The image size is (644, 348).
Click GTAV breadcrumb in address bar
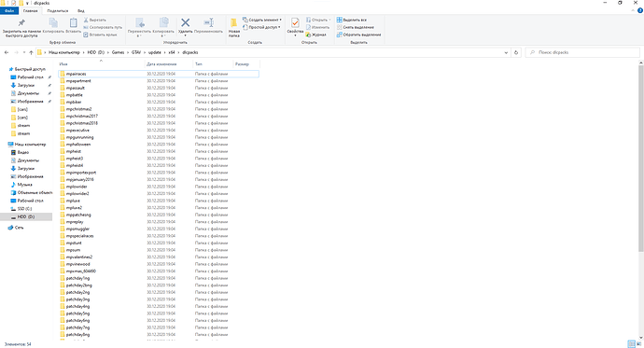point(136,52)
